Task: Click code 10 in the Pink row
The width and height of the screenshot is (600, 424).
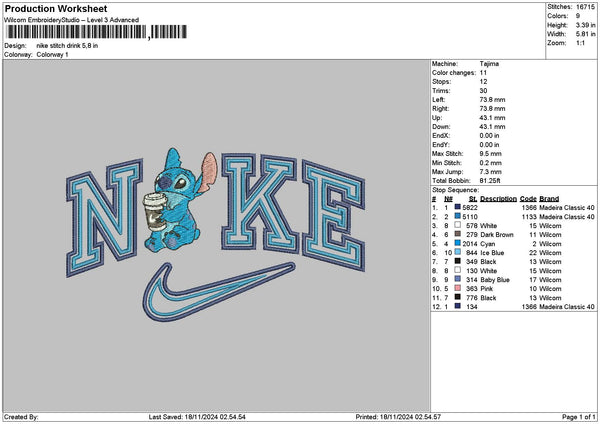Action: [x=533, y=289]
